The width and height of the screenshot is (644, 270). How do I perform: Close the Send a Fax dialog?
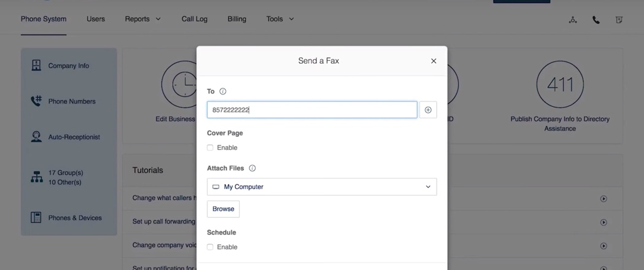coord(434,61)
